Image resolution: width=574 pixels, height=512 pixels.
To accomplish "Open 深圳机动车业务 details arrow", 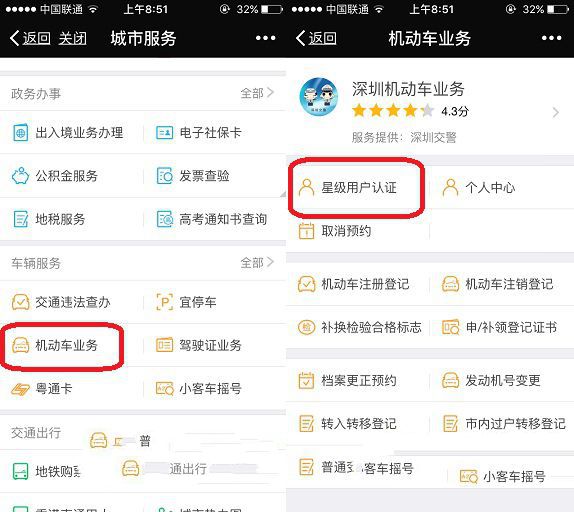I will point(556,112).
